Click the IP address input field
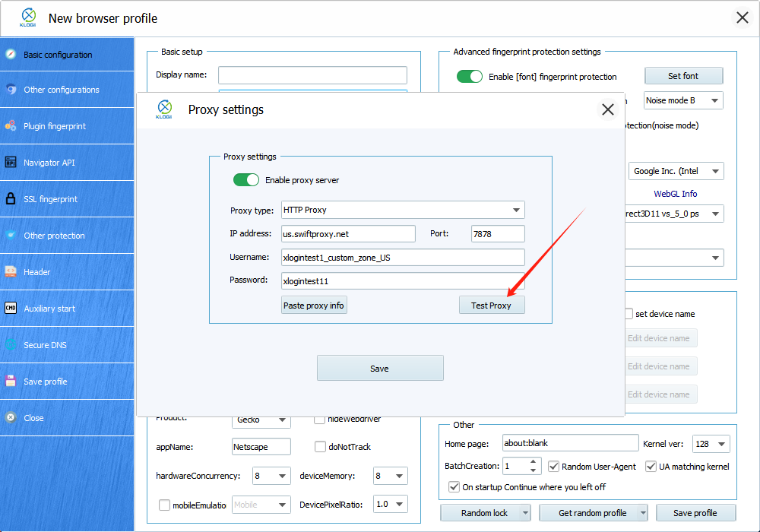 (x=348, y=233)
